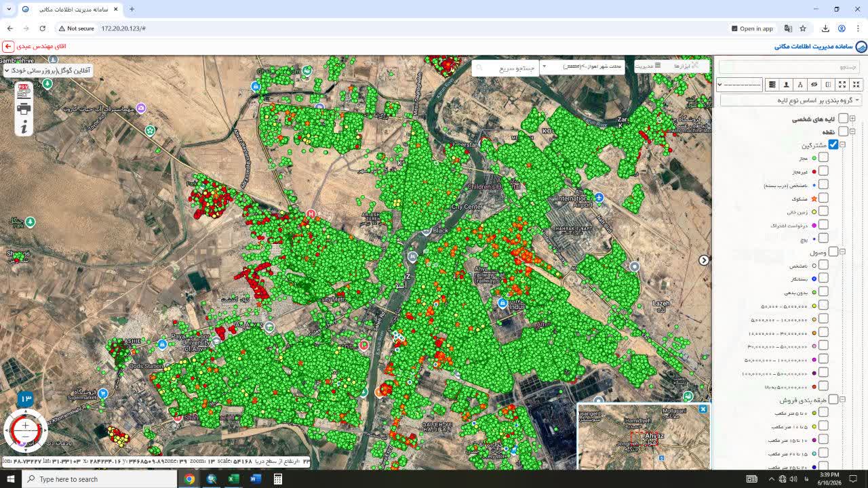868x488 pixels.
Task: Open the map info (i) tool
Action: tap(24, 127)
